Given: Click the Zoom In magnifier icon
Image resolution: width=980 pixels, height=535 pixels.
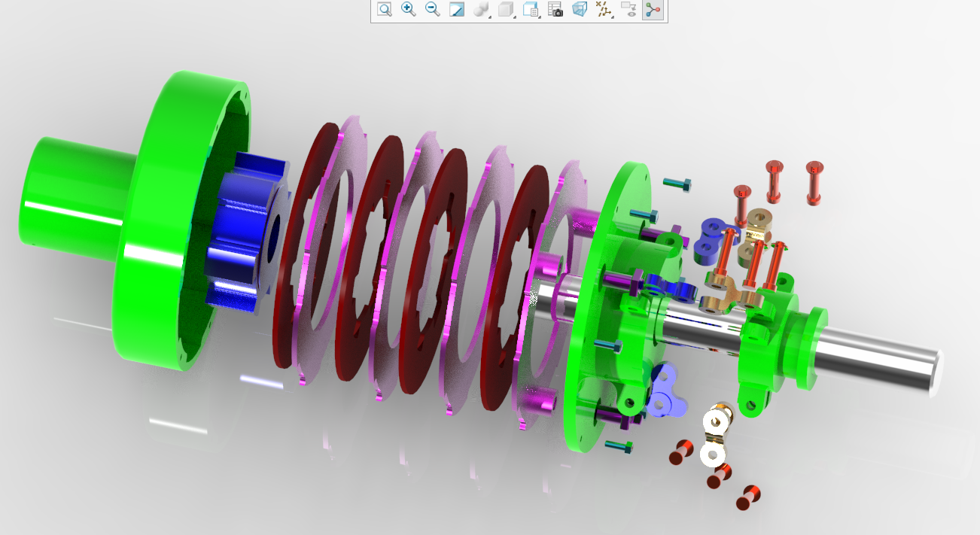Looking at the screenshot, I should click(x=409, y=10).
